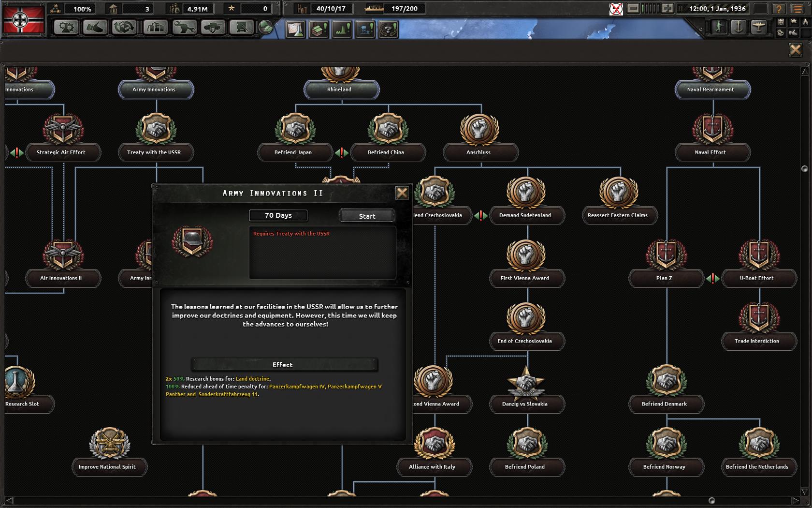Screen dimensions: 812x508
Task: Open the Trade menu icon
Action: click(x=125, y=28)
